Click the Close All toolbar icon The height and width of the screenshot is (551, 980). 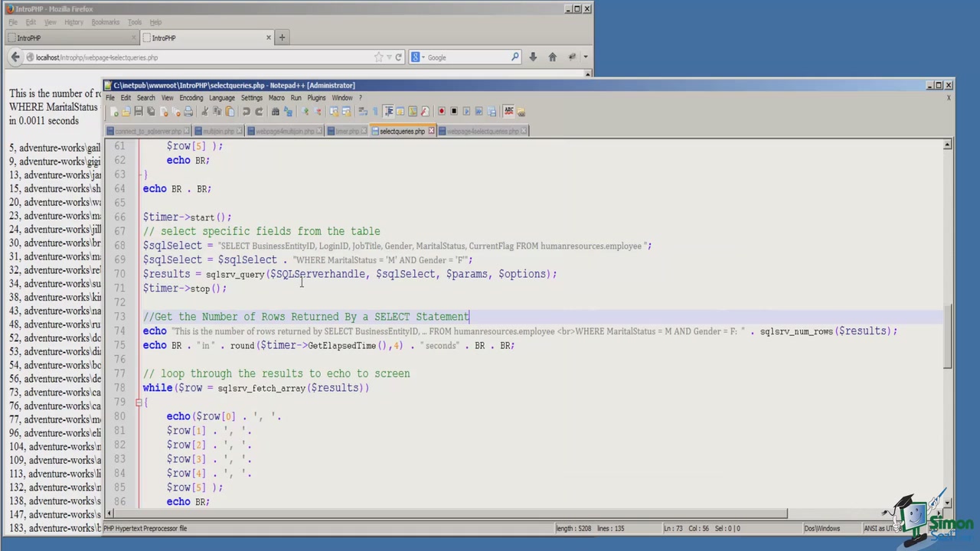(177, 112)
